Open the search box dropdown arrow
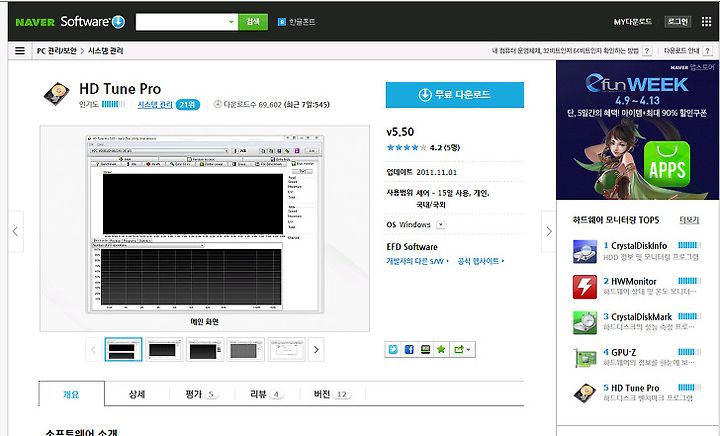The height and width of the screenshot is (436, 720). coord(231,22)
